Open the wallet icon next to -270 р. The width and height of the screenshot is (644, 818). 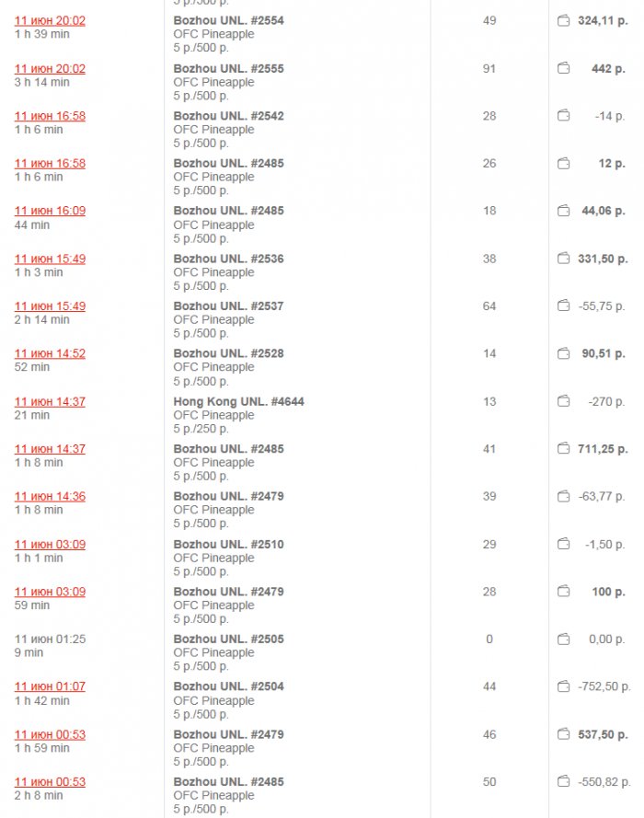[x=564, y=401]
